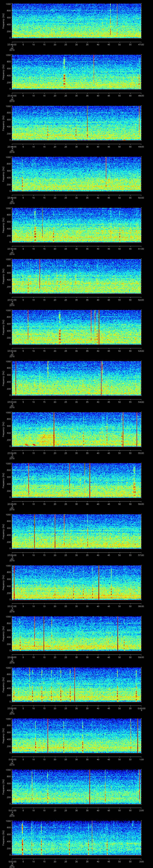Select the spectrogram panel starting at 0:01:00
153x868 pixels.
tap(77, 786)
